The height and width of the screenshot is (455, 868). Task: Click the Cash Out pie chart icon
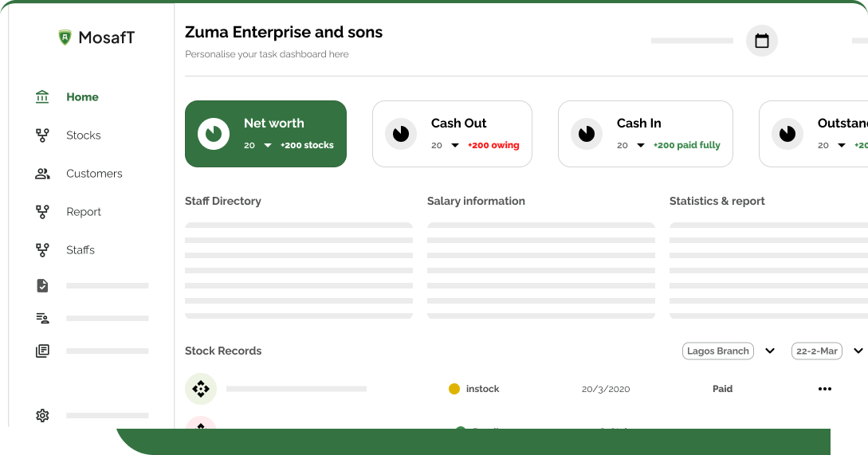coord(401,134)
